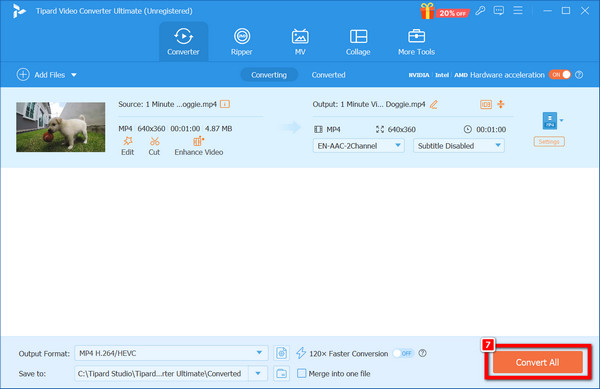This screenshot has width=600, height=389.
Task: Open the EN-AAC-2Channel audio dropdown
Action: click(359, 146)
